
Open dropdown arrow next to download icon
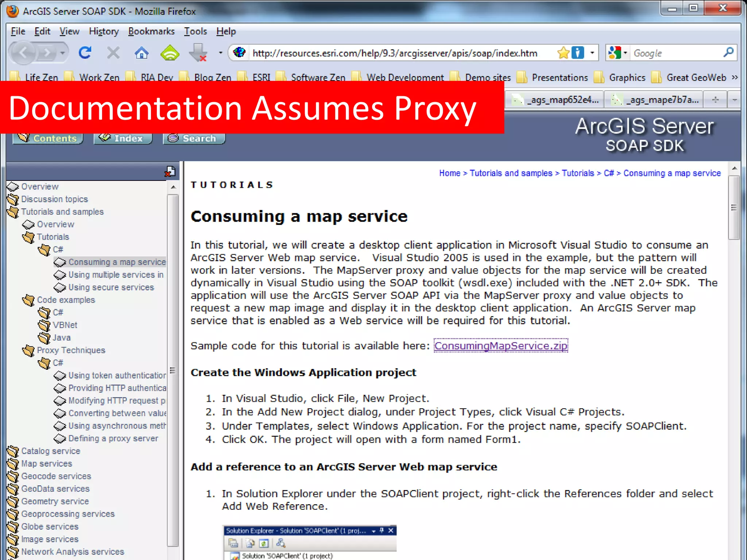220,53
